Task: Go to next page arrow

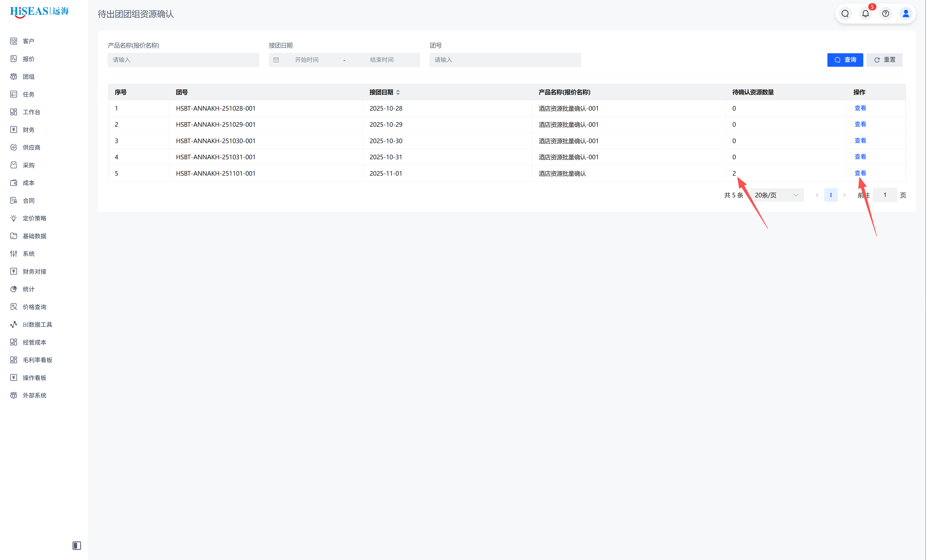Action: (845, 195)
